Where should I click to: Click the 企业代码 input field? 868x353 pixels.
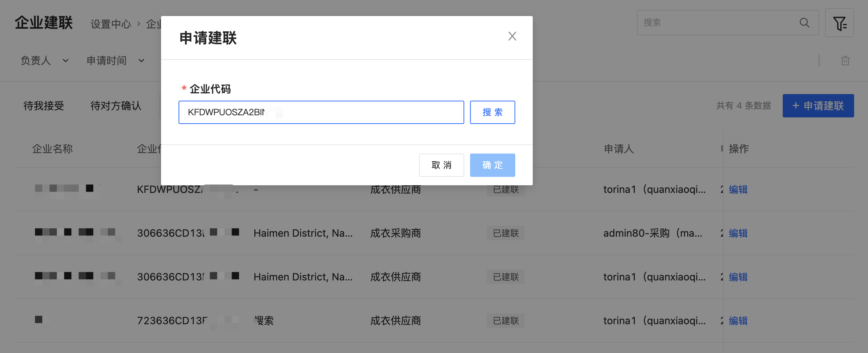coord(321,112)
